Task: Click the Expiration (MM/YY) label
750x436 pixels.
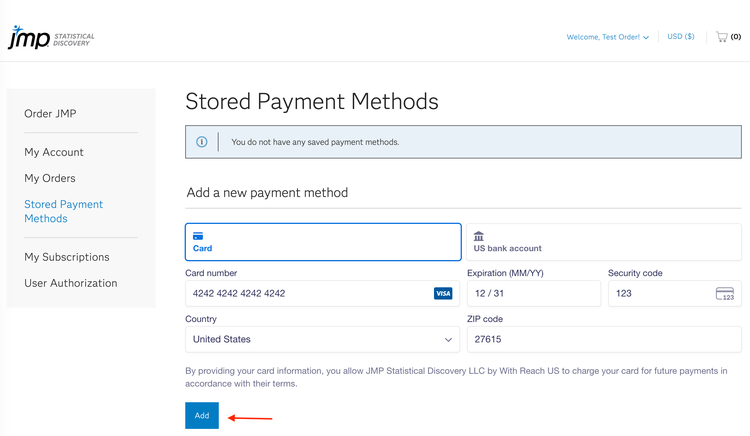Action: (505, 273)
